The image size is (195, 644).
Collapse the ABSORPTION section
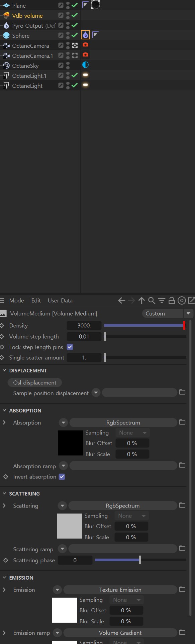(x=4, y=410)
